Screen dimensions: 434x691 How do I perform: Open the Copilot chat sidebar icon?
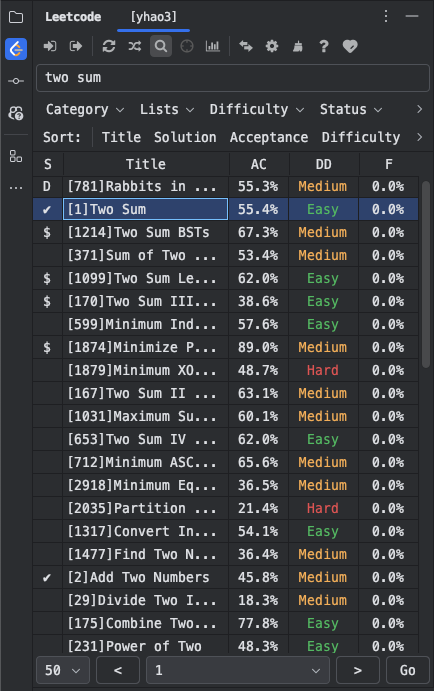16,113
